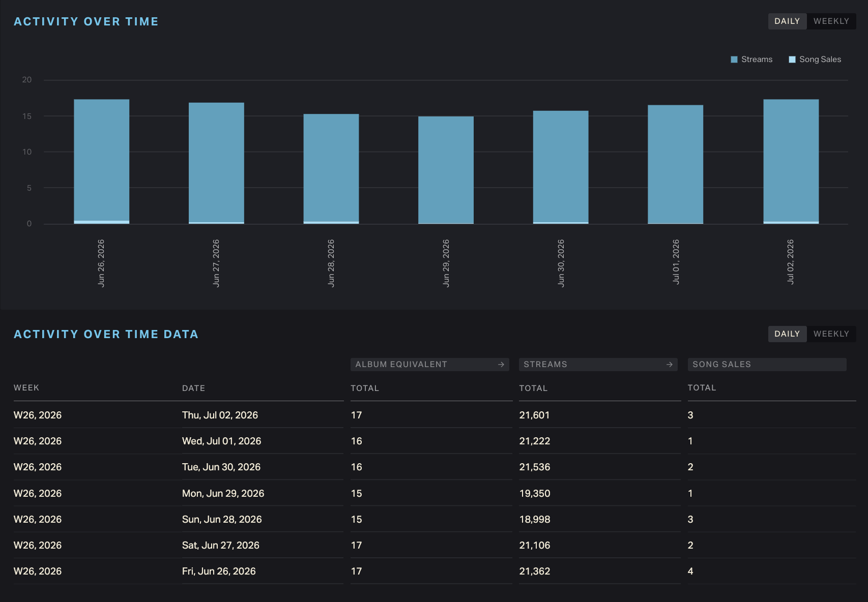Screen dimensions: 868x602
Task: Select the Jul 01, 2026 chart bar
Action: 676,164
